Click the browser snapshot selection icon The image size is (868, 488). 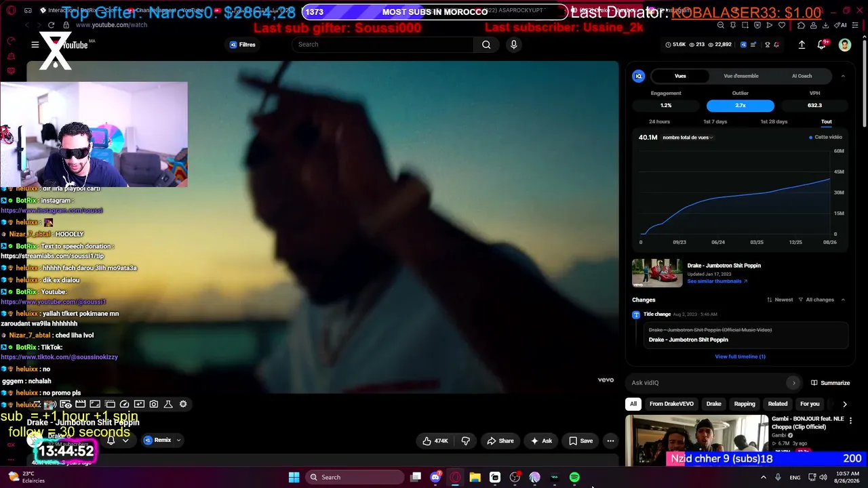(745, 25)
